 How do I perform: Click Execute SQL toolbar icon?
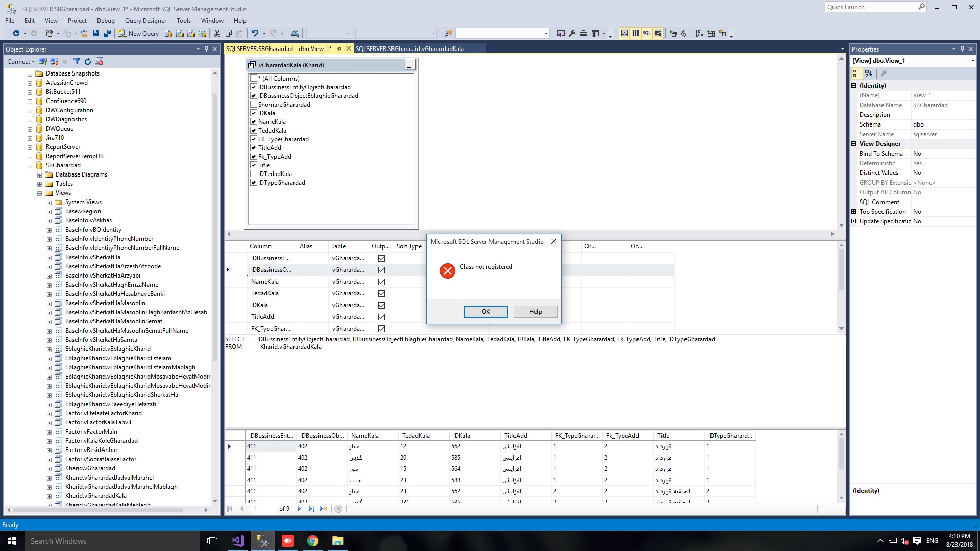673,33
